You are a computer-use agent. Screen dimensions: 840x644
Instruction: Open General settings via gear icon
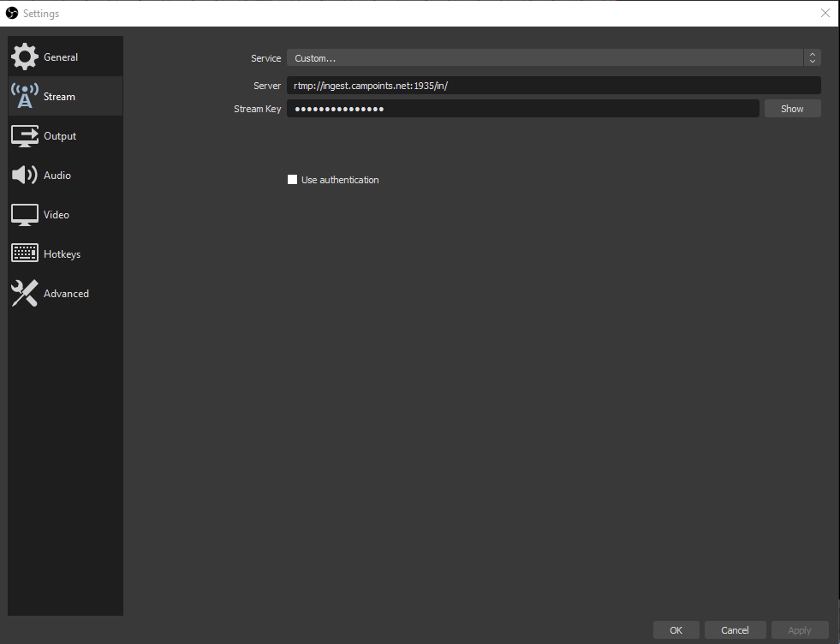[25, 57]
